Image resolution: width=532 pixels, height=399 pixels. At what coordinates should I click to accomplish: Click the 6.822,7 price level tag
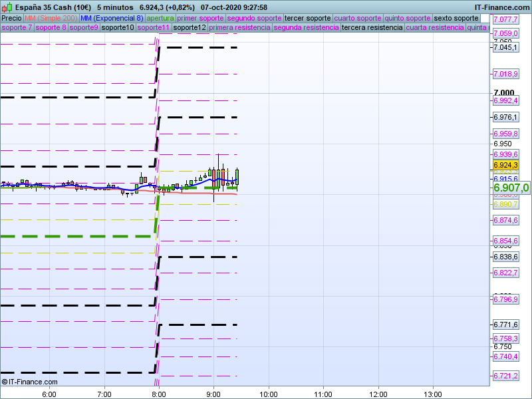[505, 273]
